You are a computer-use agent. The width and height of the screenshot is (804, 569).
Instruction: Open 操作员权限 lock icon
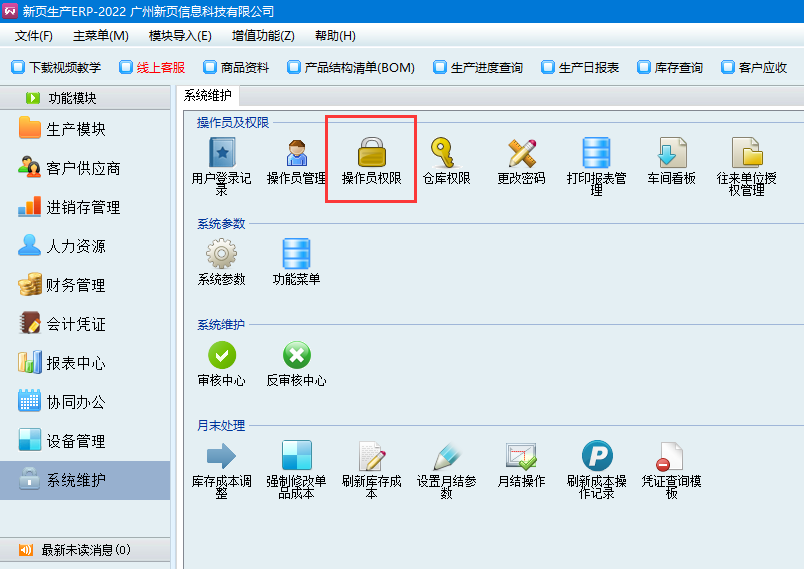(x=371, y=154)
